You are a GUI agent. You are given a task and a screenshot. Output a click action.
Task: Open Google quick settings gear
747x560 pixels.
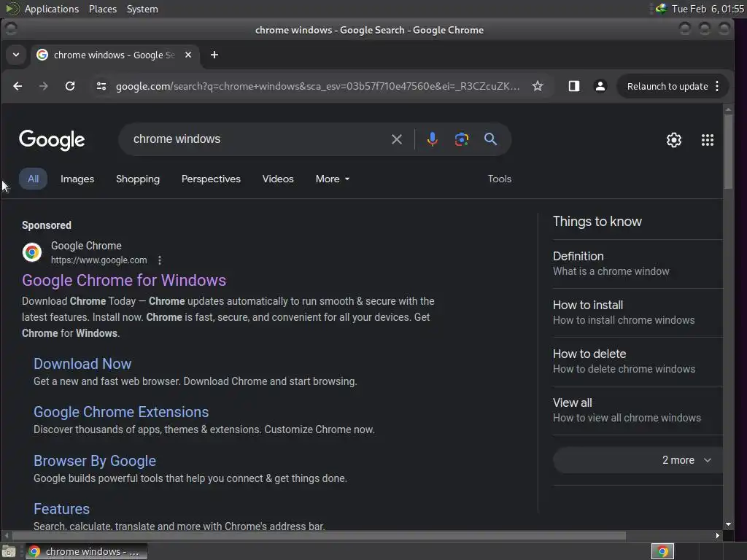pos(673,140)
